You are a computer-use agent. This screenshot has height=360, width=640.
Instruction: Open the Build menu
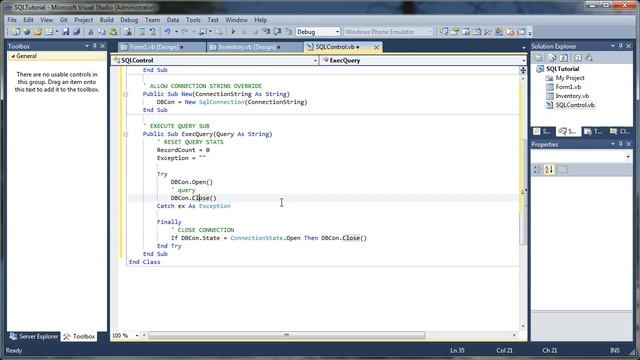pyautogui.click(x=107, y=20)
